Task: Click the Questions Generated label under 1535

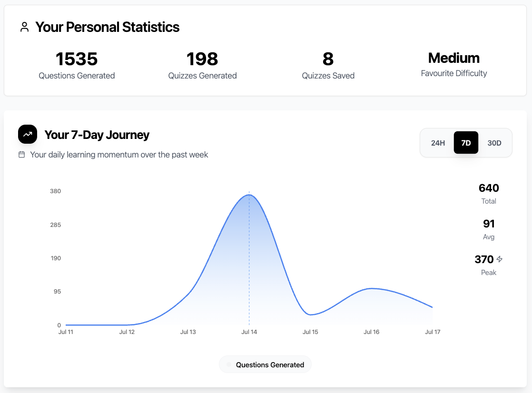Action: [77, 76]
